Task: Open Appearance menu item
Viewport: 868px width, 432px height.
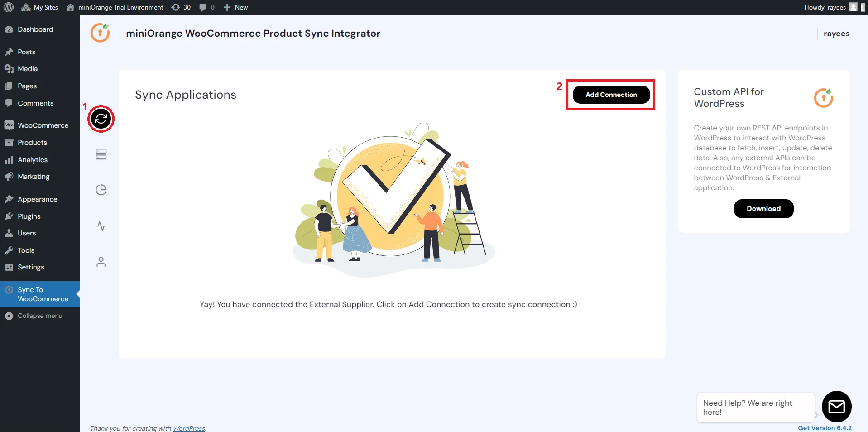Action: tap(40, 199)
